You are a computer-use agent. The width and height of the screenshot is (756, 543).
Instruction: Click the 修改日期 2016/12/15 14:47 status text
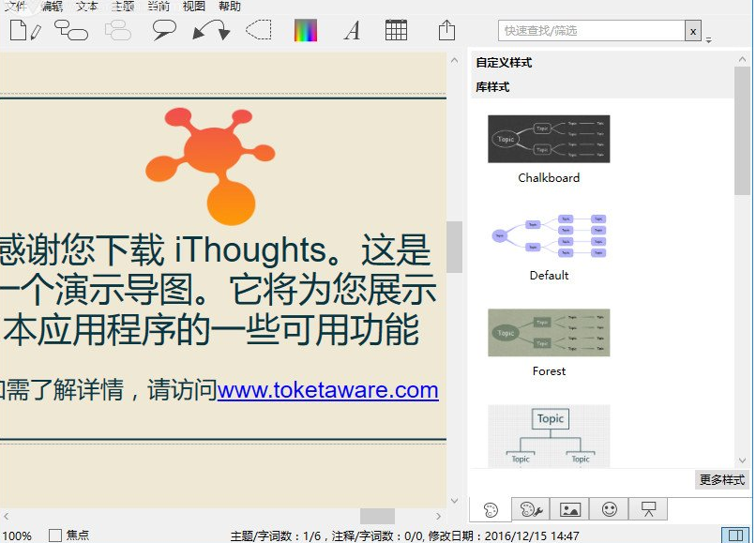click(504, 535)
